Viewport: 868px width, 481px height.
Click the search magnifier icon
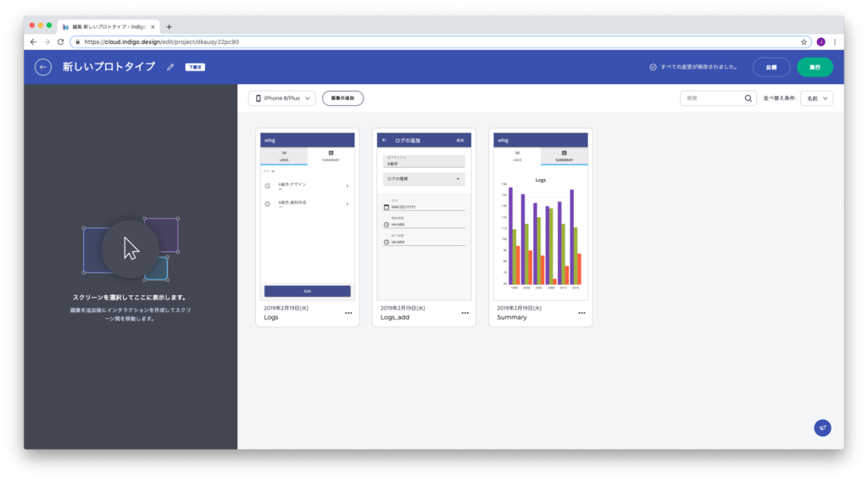pos(748,98)
